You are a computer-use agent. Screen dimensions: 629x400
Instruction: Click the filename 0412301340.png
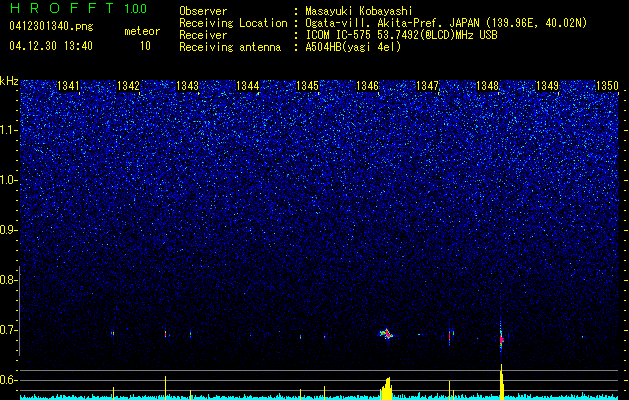click(x=51, y=27)
